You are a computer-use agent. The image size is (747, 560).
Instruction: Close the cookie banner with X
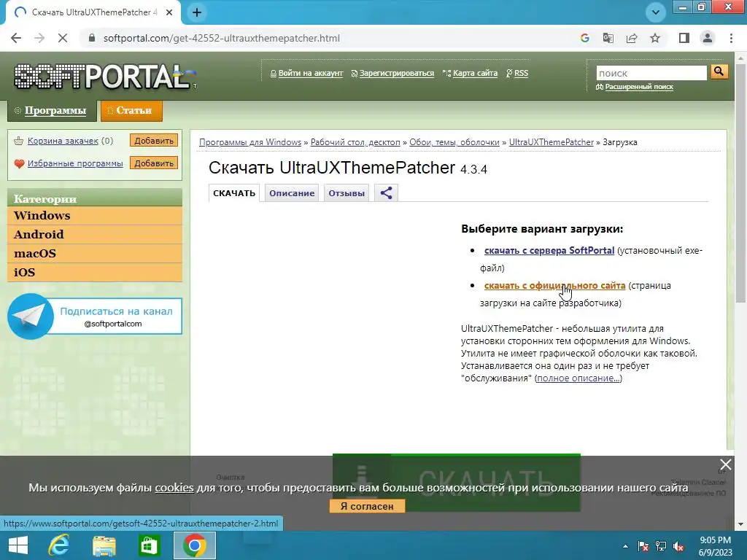click(725, 464)
